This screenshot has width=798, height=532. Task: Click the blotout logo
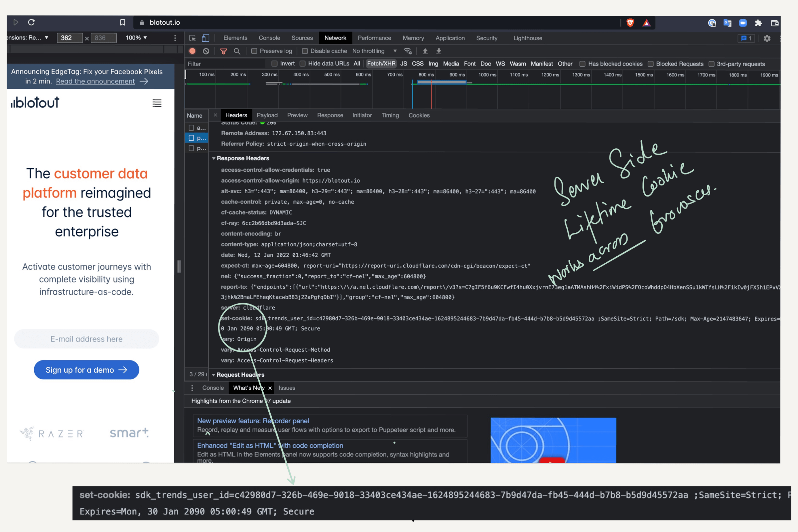pyautogui.click(x=35, y=102)
